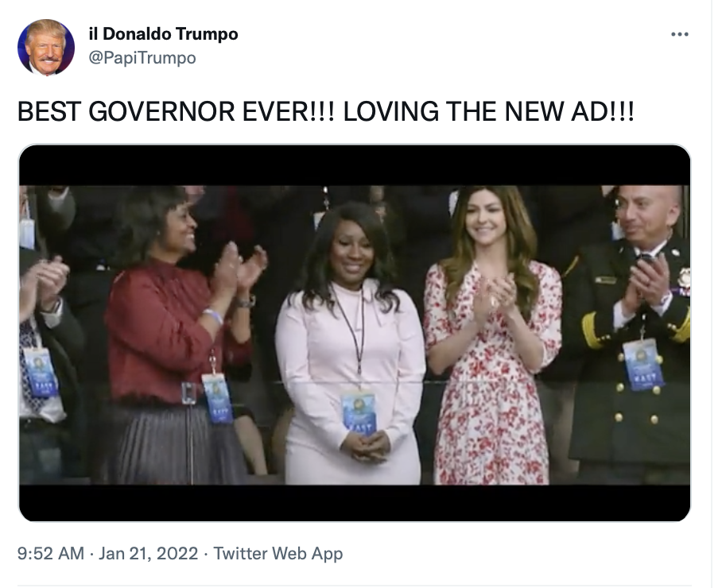Open the tweet's three-dot more options menu
The height and width of the screenshot is (588, 722).
(680, 34)
